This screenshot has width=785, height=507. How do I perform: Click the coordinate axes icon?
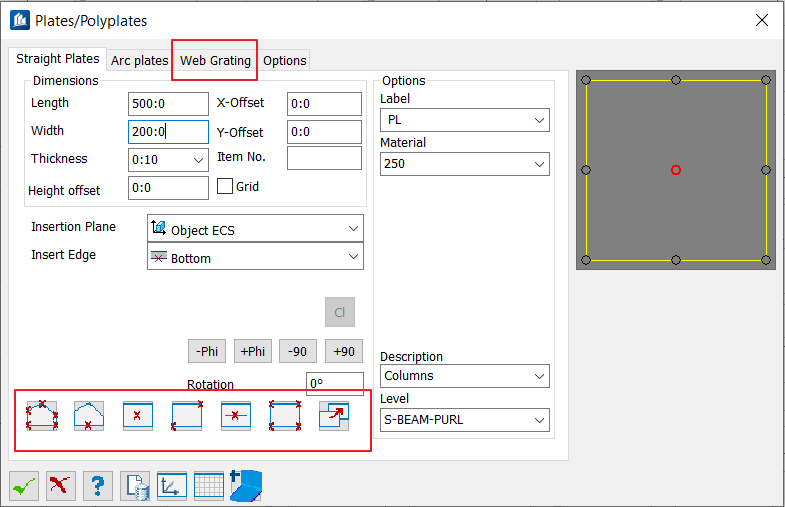pos(172,485)
